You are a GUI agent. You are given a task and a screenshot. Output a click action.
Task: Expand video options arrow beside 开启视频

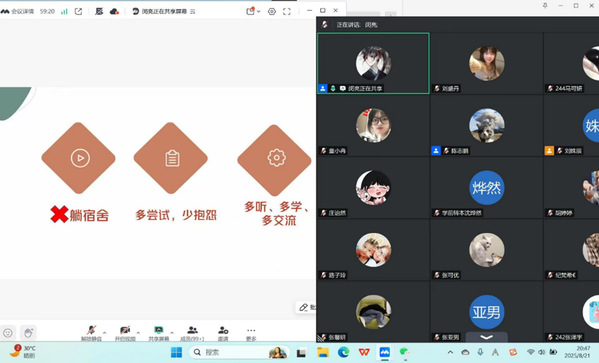point(138,332)
